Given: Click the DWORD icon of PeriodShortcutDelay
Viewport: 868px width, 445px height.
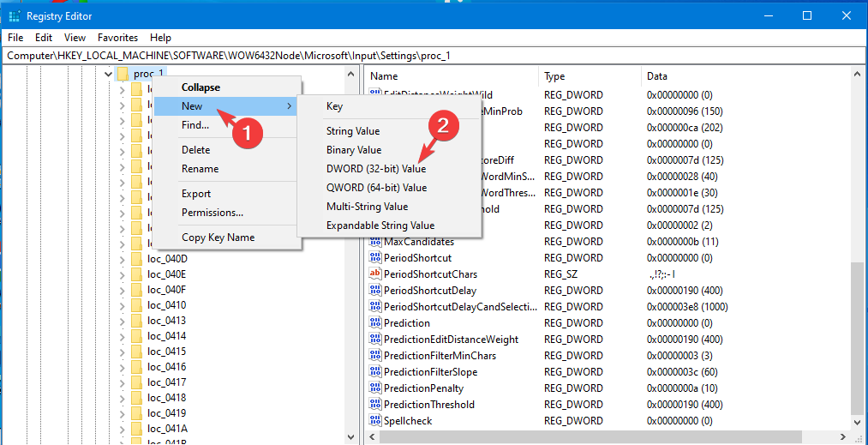Looking at the screenshot, I should coord(375,291).
